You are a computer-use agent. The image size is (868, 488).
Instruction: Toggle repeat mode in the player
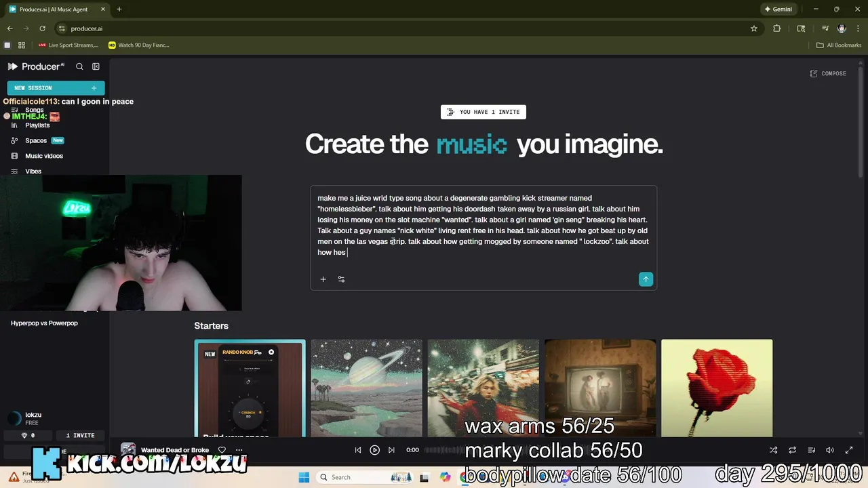tap(792, 450)
